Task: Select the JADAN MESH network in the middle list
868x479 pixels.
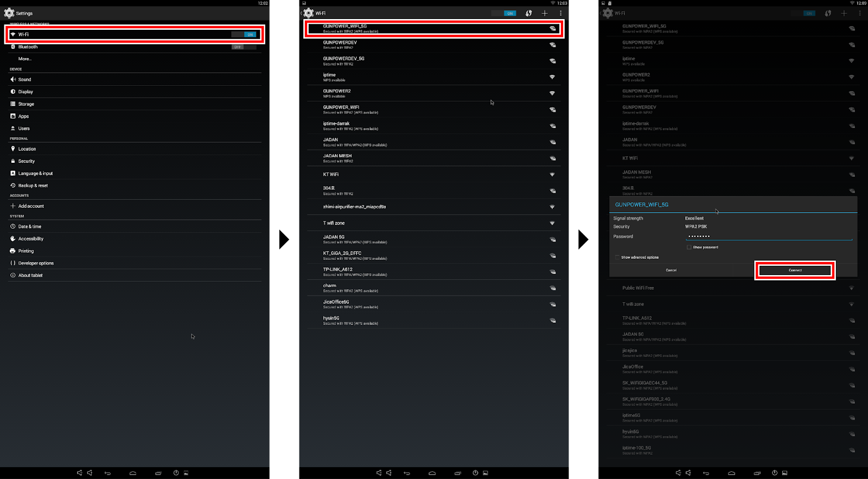Action: coord(434,158)
